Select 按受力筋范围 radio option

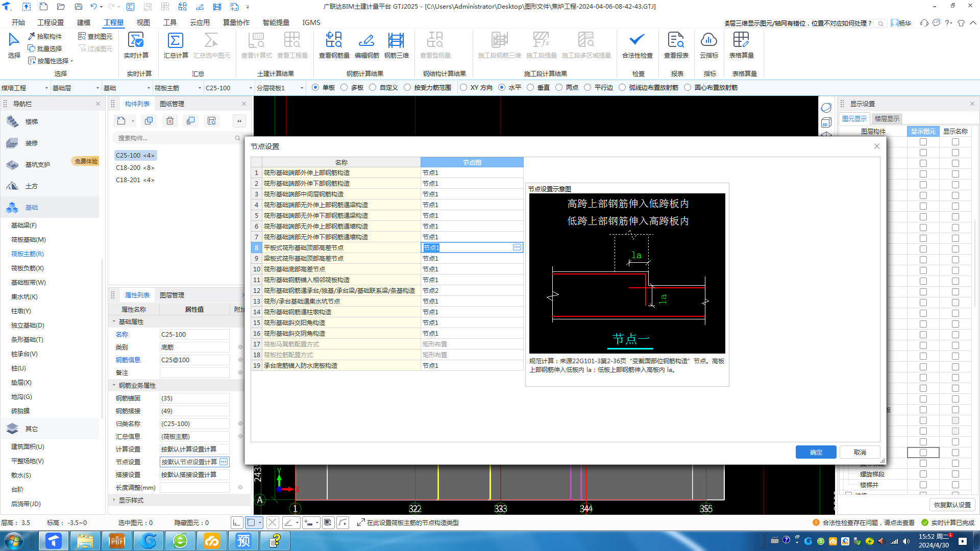pos(407,88)
